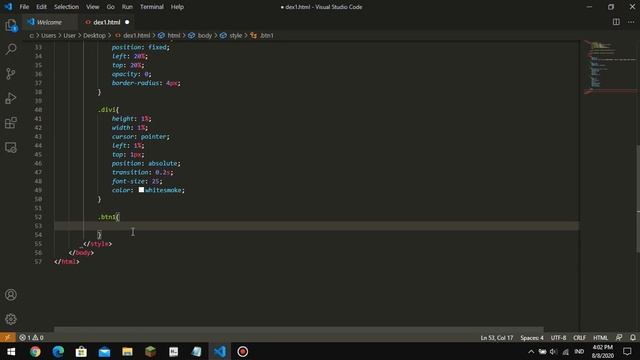
Task: Select the VS Code taskbar icon
Action: coord(220,351)
